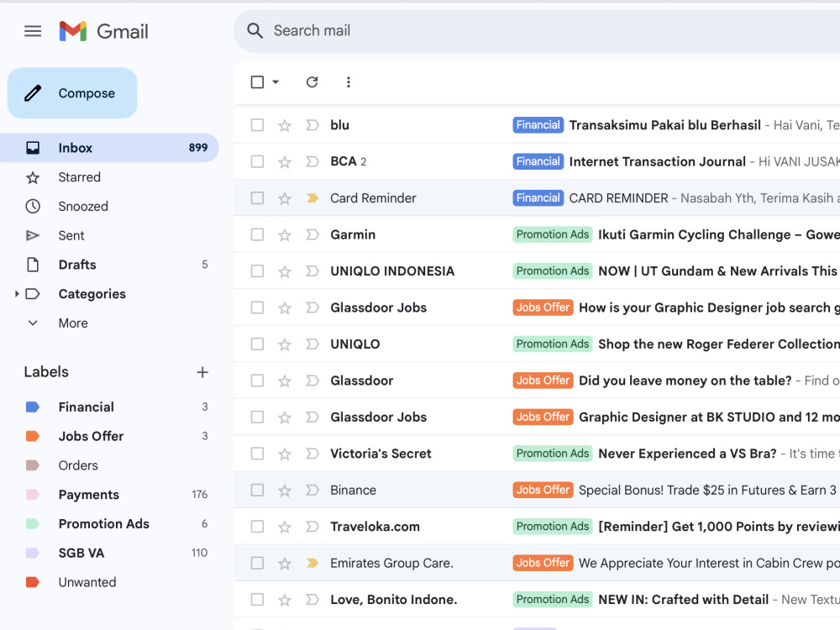Screen dimensions: 840x630
Task: Click the Snoozed clock icon
Action: click(x=33, y=207)
